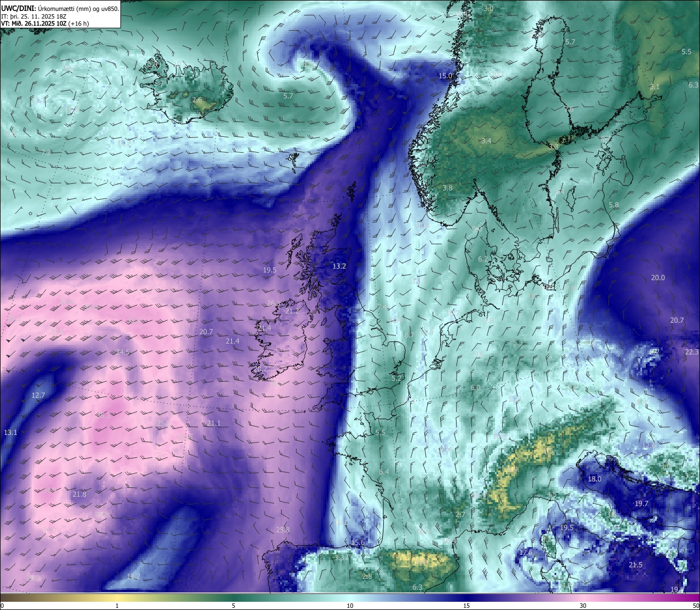Click the 21.8 value on the map

tap(79, 495)
